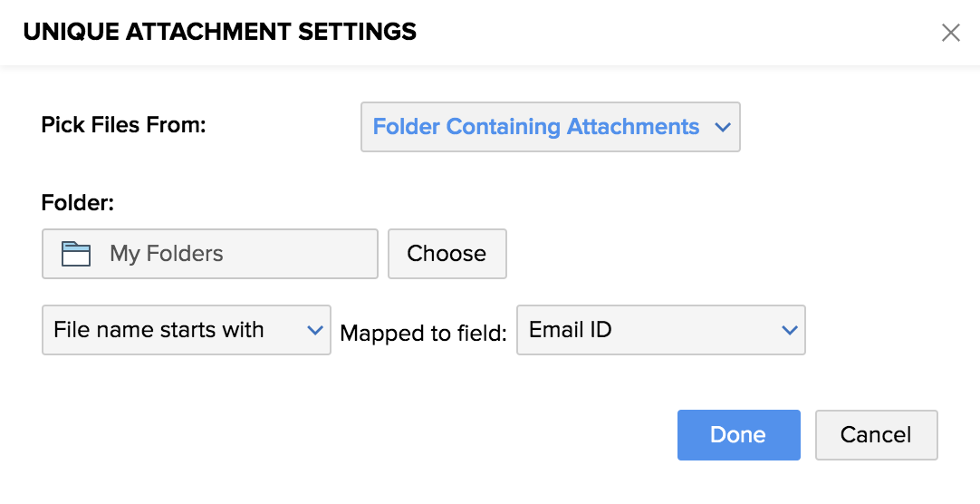Viewport: 980px width, 504px height.
Task: Click the Unique Attachment Settings title
Action: point(220,32)
